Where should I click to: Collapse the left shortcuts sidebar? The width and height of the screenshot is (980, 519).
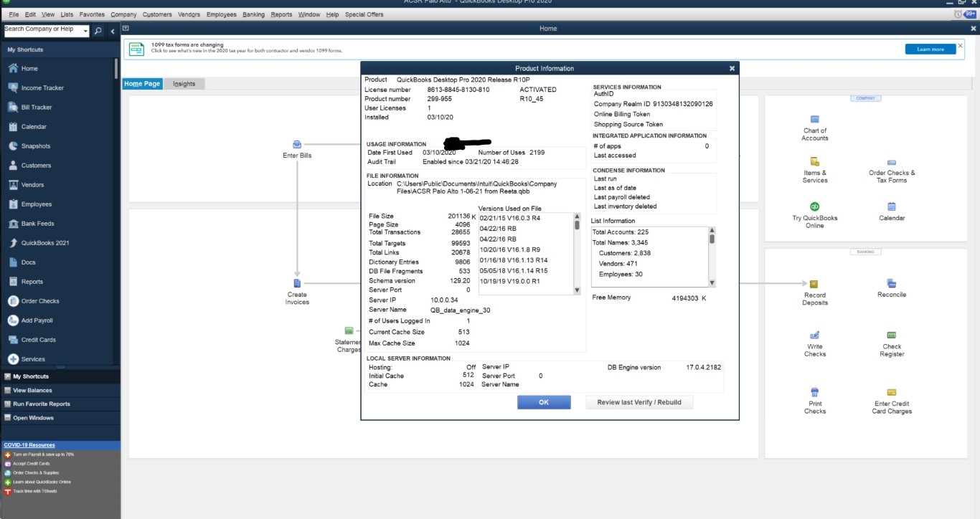click(113, 31)
